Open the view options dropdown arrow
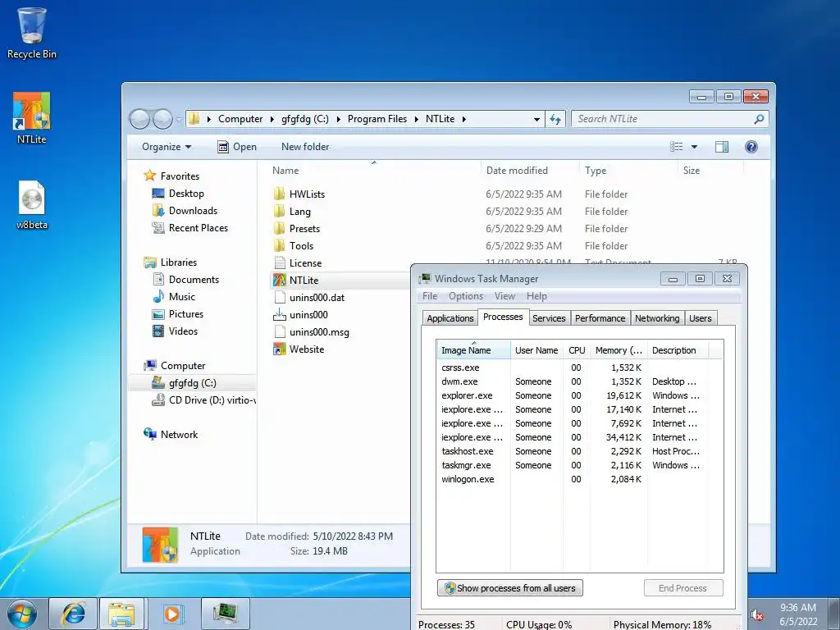The width and height of the screenshot is (840, 630). pyautogui.click(x=694, y=147)
